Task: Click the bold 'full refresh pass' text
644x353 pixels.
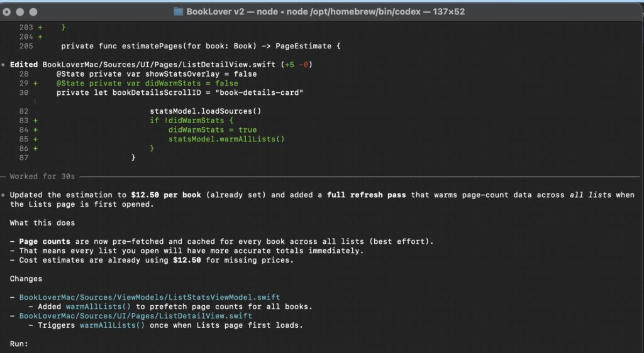Action: (x=367, y=195)
